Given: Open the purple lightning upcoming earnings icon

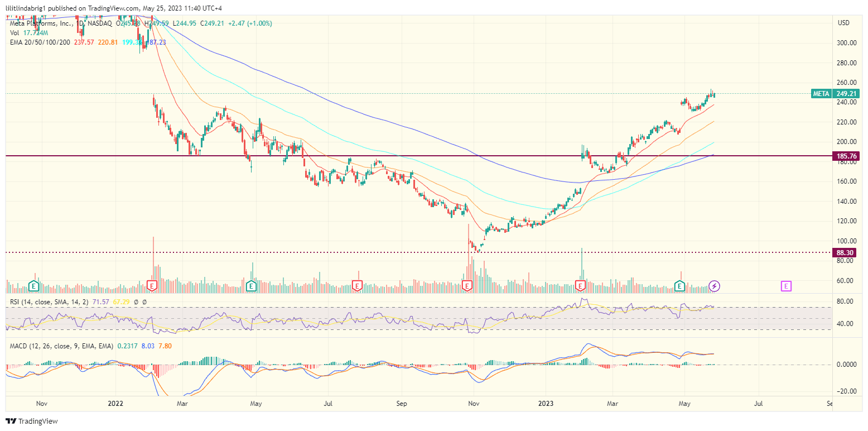Looking at the screenshot, I should [x=715, y=285].
